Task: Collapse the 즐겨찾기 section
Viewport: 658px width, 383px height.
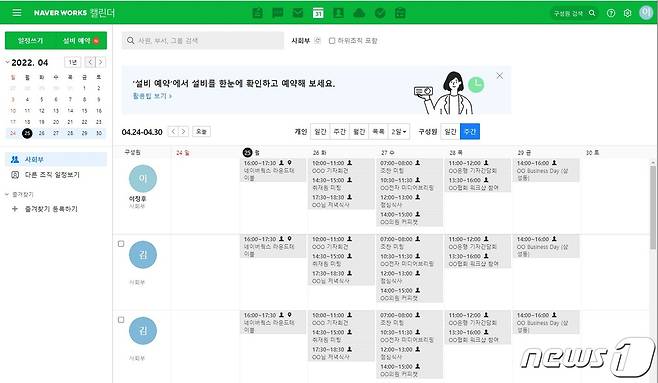Action: 7,194
